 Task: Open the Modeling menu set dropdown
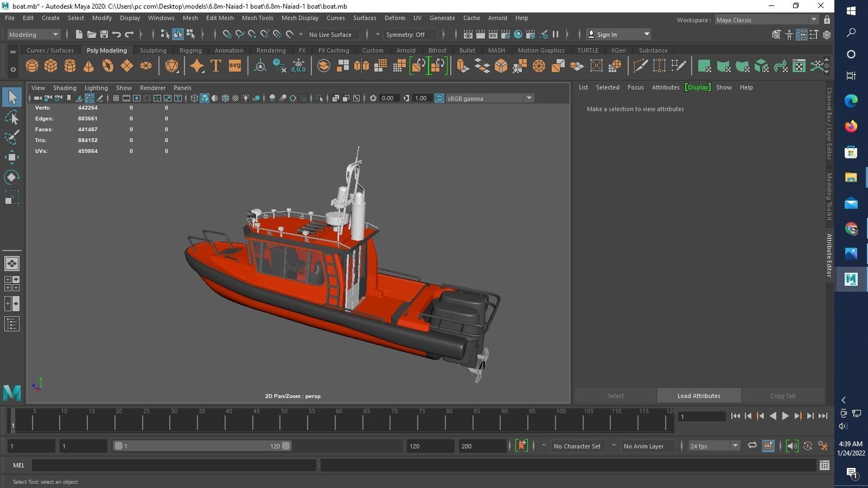click(34, 34)
